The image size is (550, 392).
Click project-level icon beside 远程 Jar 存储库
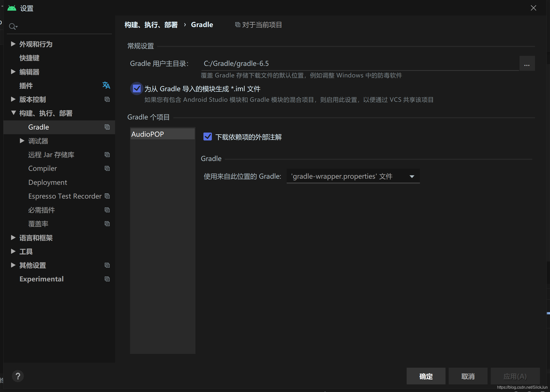coord(107,155)
